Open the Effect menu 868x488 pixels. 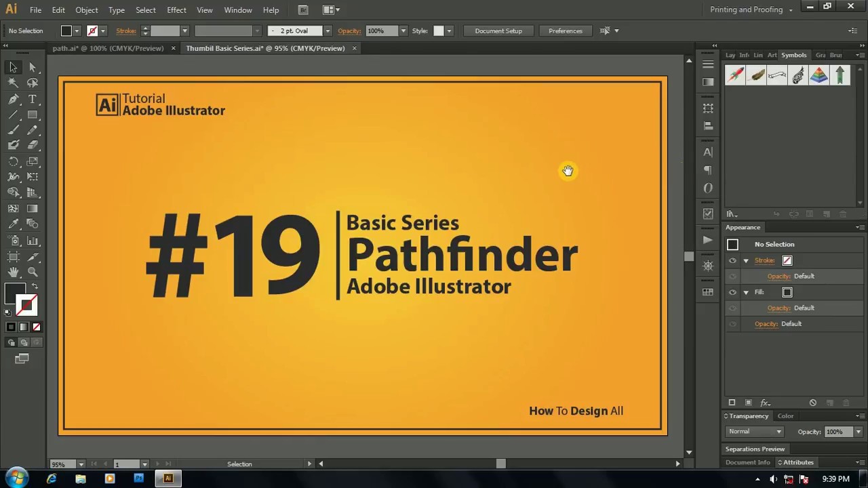[176, 10]
